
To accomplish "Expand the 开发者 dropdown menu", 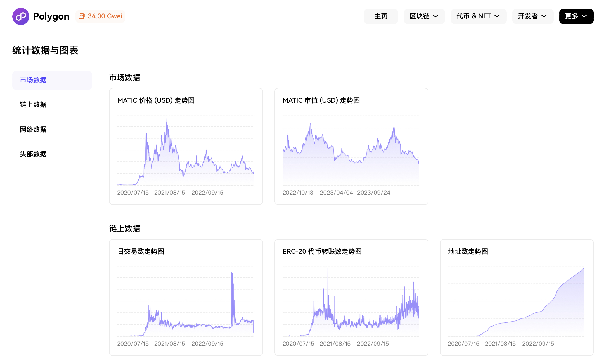I will pyautogui.click(x=532, y=16).
